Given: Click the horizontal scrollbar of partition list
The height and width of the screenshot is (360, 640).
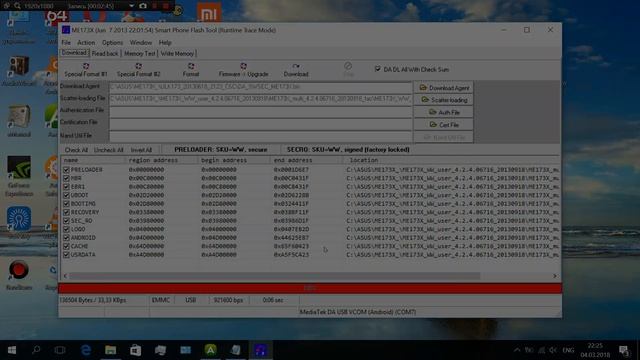Looking at the screenshot, I should coord(274,276).
